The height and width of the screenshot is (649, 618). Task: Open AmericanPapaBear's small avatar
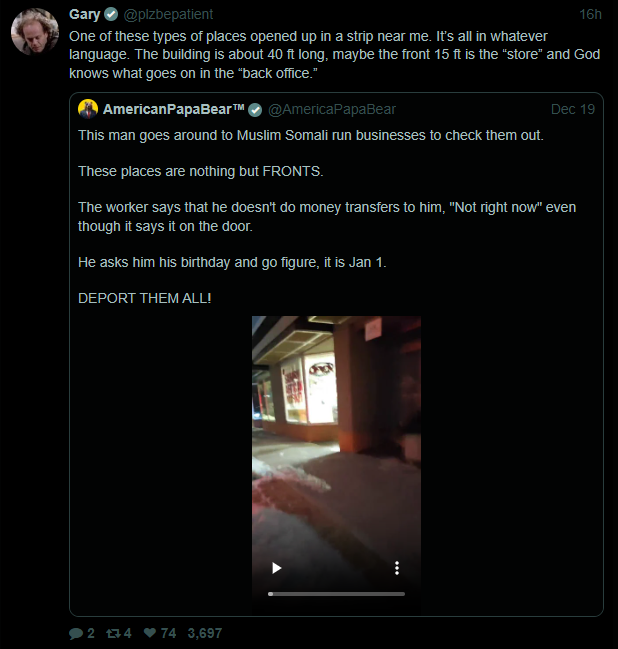point(88,109)
